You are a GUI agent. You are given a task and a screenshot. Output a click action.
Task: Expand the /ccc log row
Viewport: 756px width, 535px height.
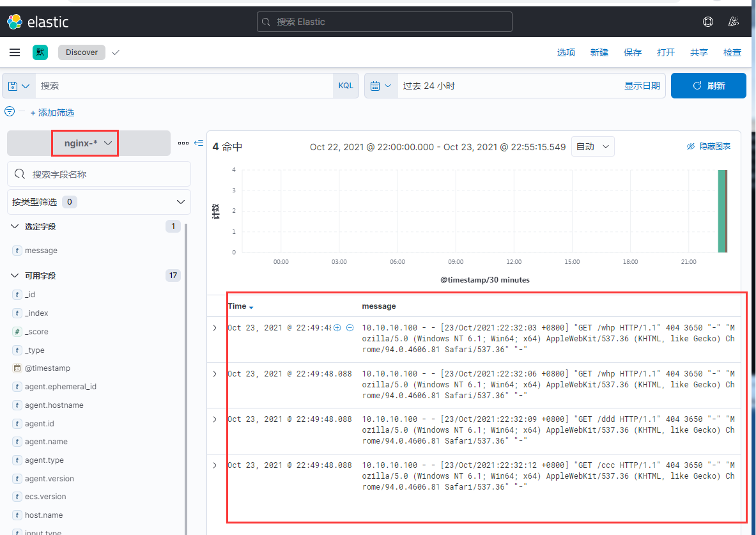(215, 465)
